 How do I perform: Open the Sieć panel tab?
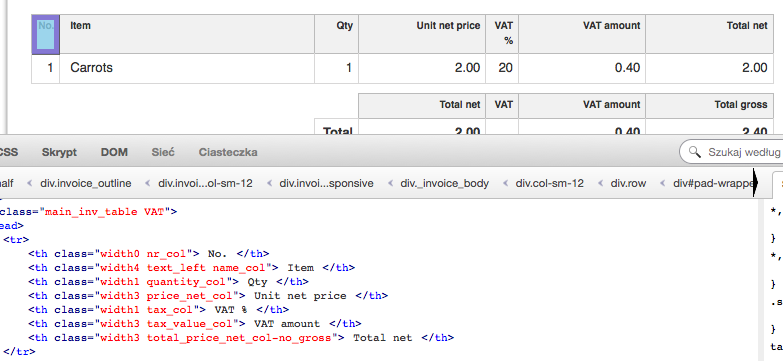click(163, 152)
